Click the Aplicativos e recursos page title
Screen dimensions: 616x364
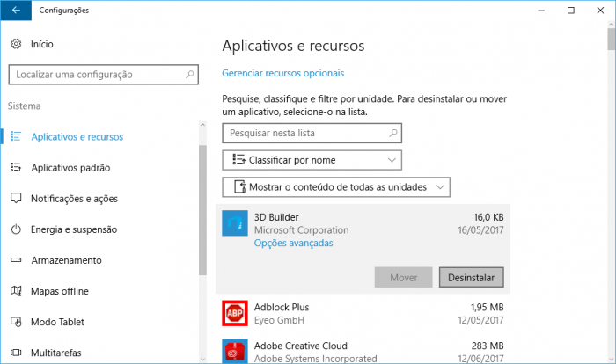click(x=293, y=46)
